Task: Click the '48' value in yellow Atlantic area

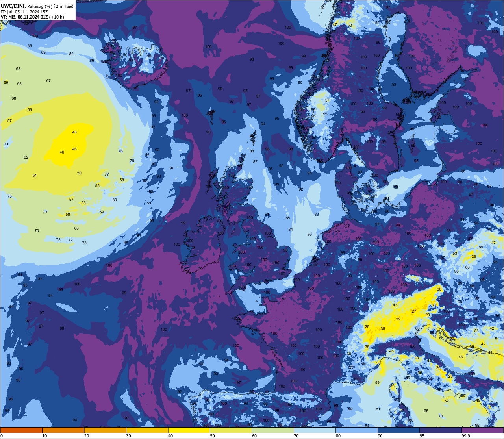Action: [74, 132]
